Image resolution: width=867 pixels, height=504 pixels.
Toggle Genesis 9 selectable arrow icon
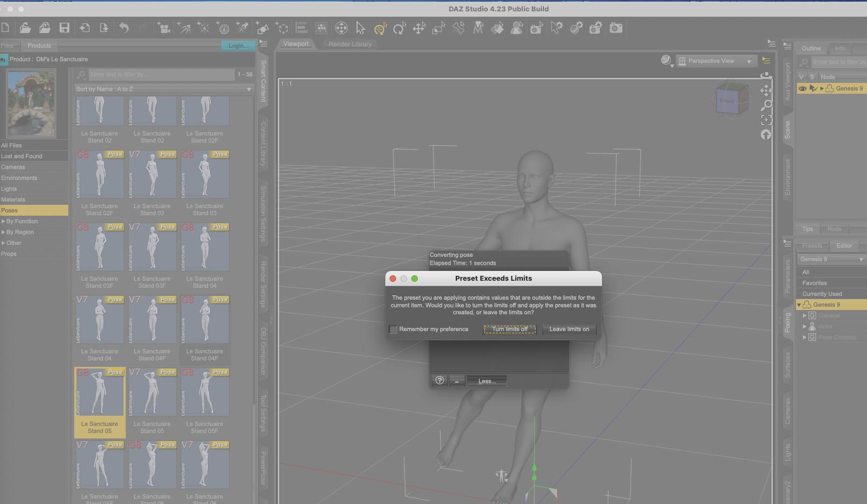813,88
